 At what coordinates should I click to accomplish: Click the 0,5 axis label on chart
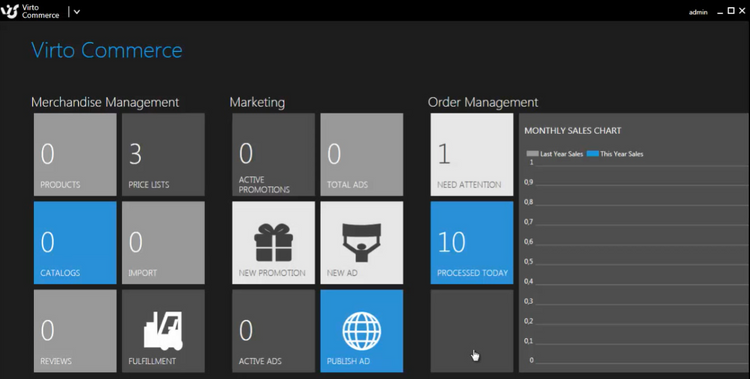pyautogui.click(x=528, y=262)
